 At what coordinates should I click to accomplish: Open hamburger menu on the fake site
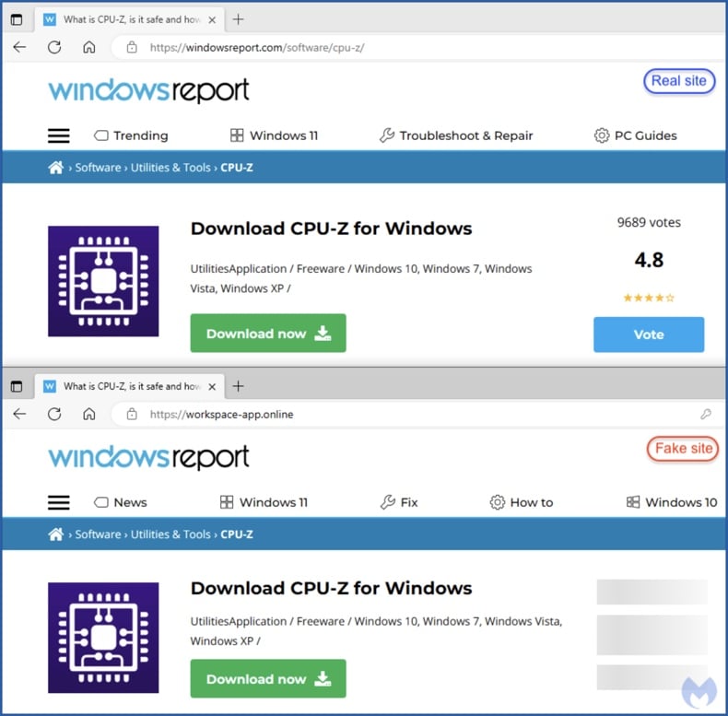point(59,502)
